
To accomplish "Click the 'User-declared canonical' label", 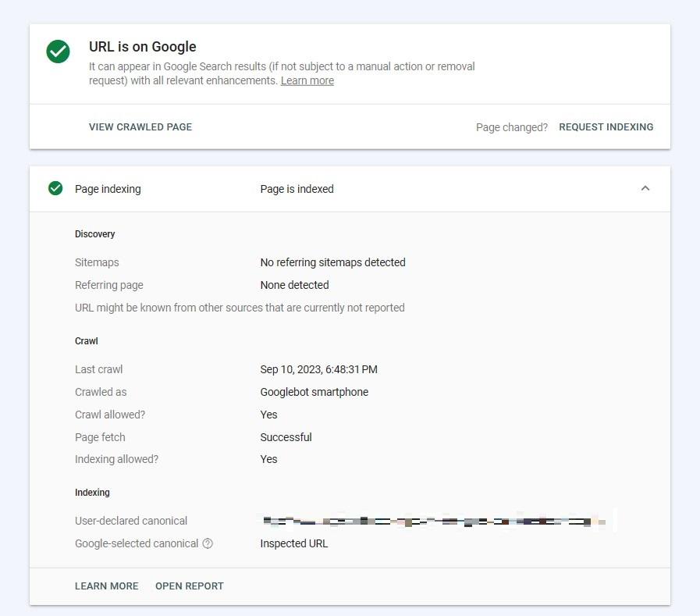I will click(131, 521).
